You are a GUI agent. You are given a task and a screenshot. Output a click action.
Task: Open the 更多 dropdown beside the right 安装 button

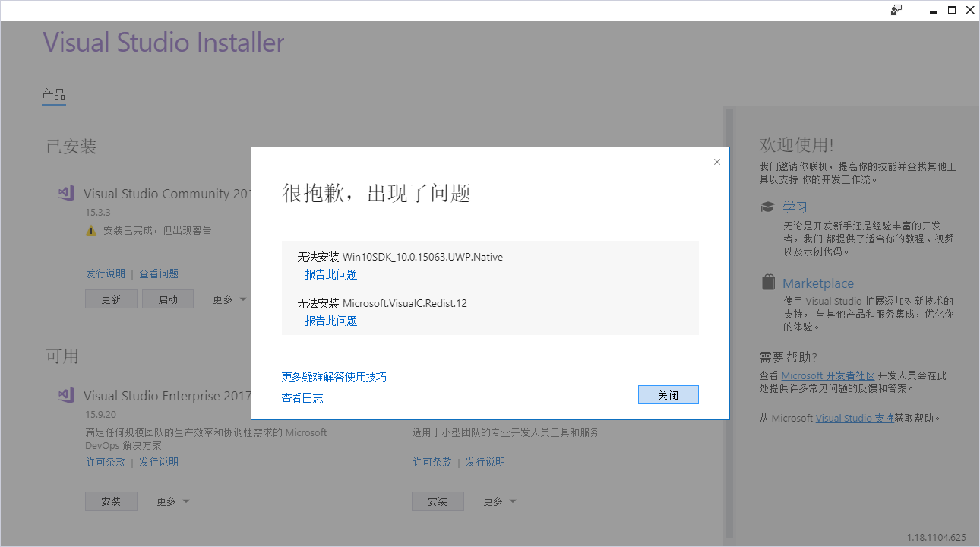coord(498,501)
